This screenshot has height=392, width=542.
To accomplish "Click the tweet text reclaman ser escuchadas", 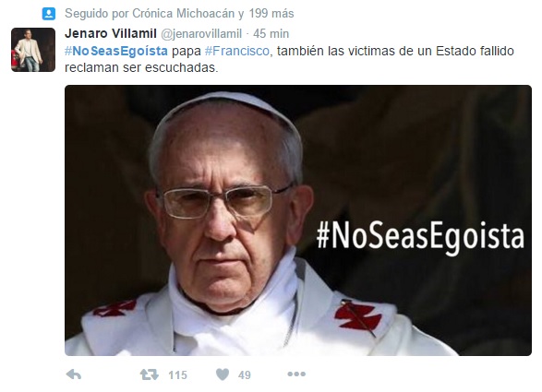I will point(141,67).
